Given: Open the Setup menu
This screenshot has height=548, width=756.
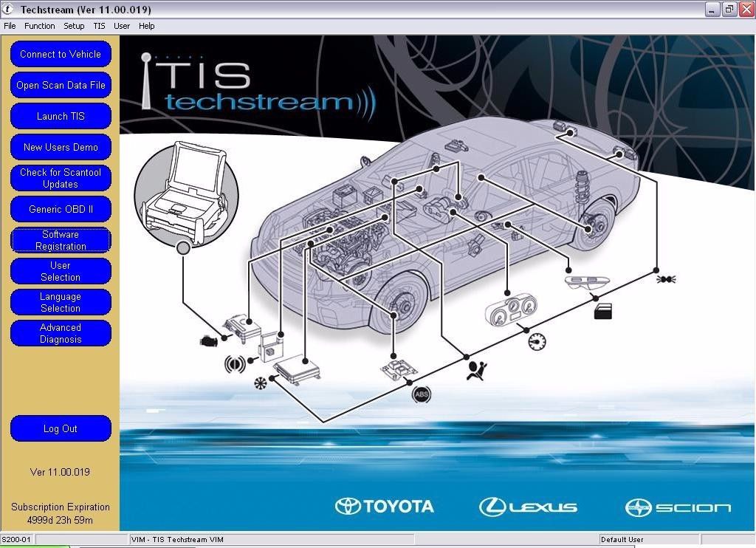Looking at the screenshot, I should coord(74,26).
